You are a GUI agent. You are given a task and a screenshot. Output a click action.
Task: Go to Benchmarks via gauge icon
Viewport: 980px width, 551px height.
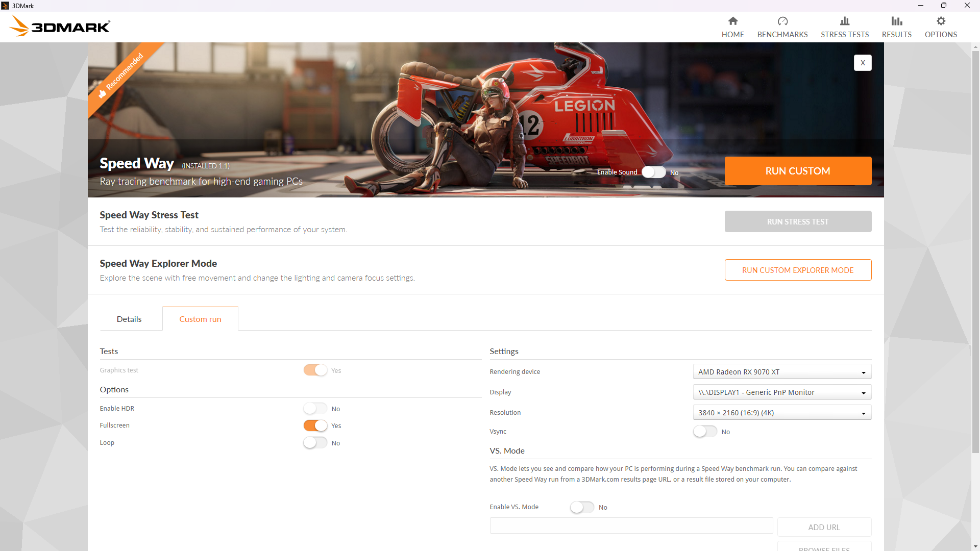pos(782,21)
